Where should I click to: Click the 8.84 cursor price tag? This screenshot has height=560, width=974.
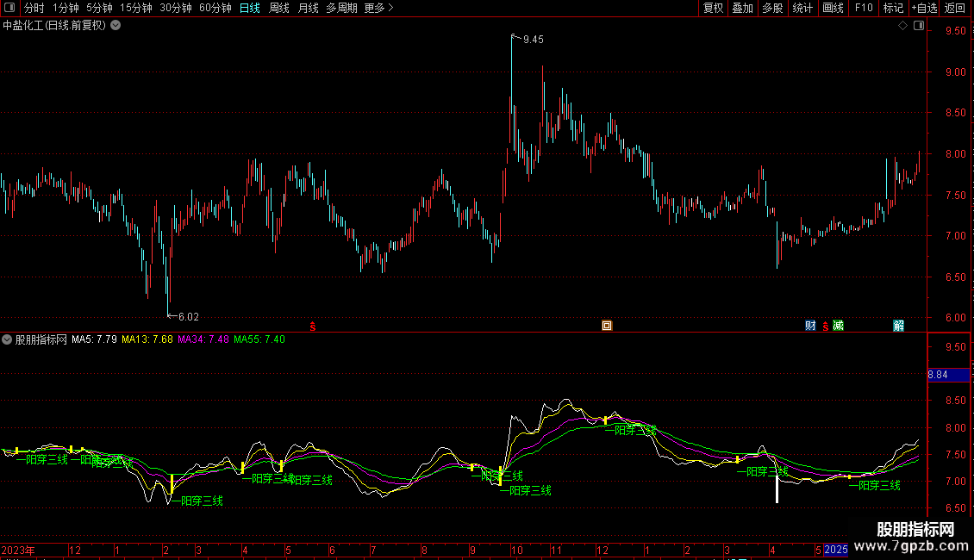coord(948,375)
